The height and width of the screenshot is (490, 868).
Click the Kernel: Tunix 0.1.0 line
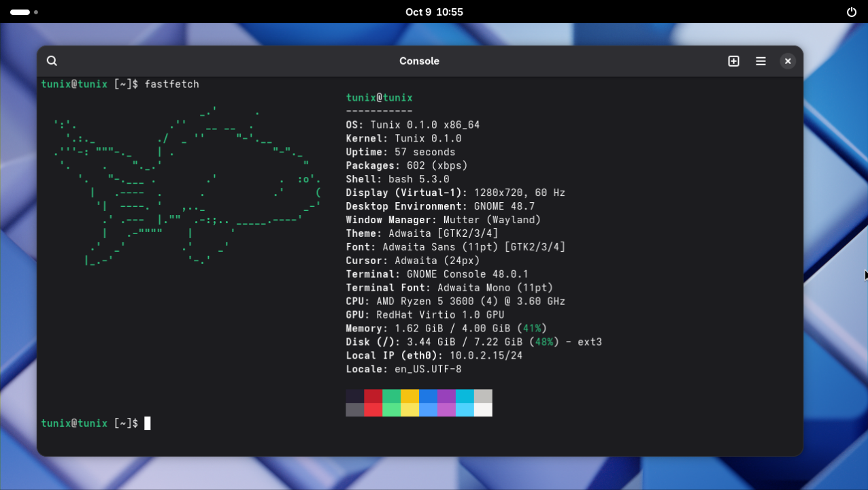point(403,139)
